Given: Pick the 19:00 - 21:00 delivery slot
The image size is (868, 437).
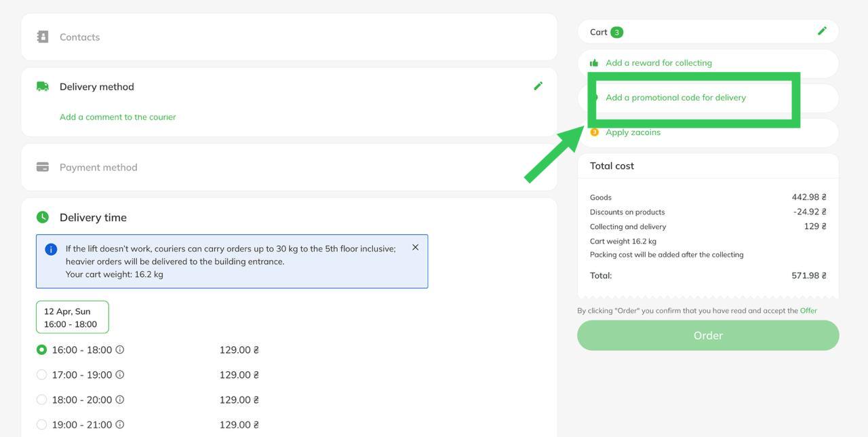Looking at the screenshot, I should (41, 425).
